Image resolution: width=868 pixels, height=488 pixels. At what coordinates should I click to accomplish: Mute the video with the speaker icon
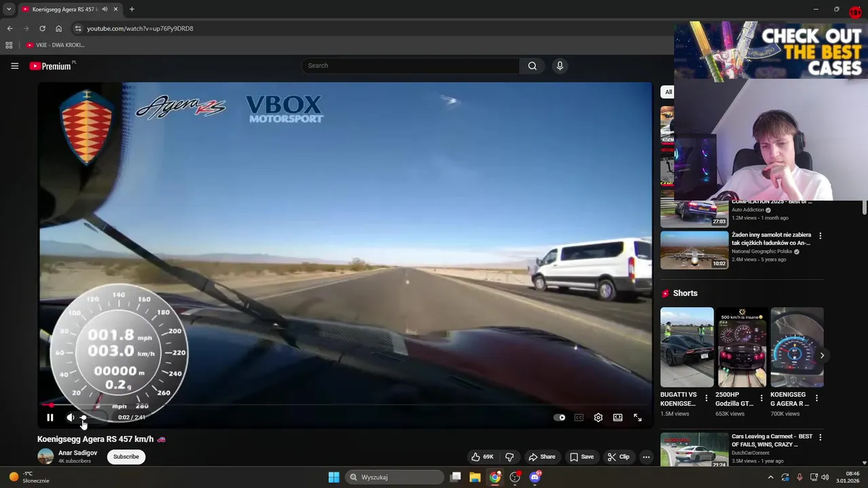click(x=71, y=418)
